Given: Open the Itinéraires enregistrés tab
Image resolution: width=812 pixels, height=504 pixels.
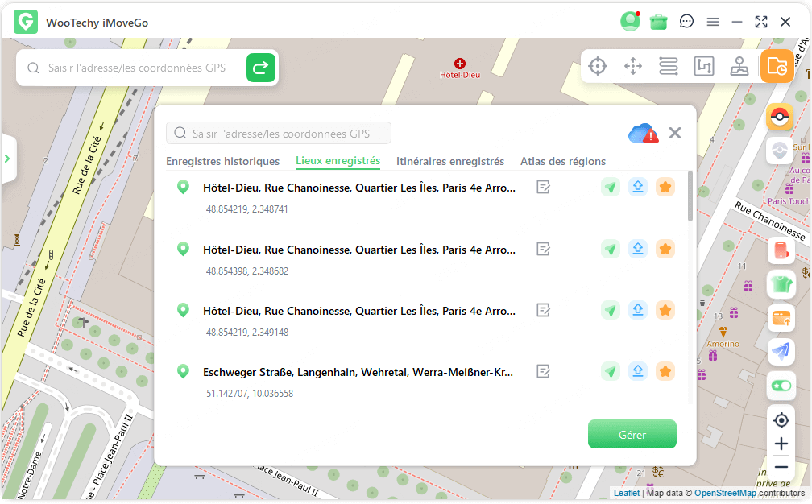Looking at the screenshot, I should click(x=449, y=161).
